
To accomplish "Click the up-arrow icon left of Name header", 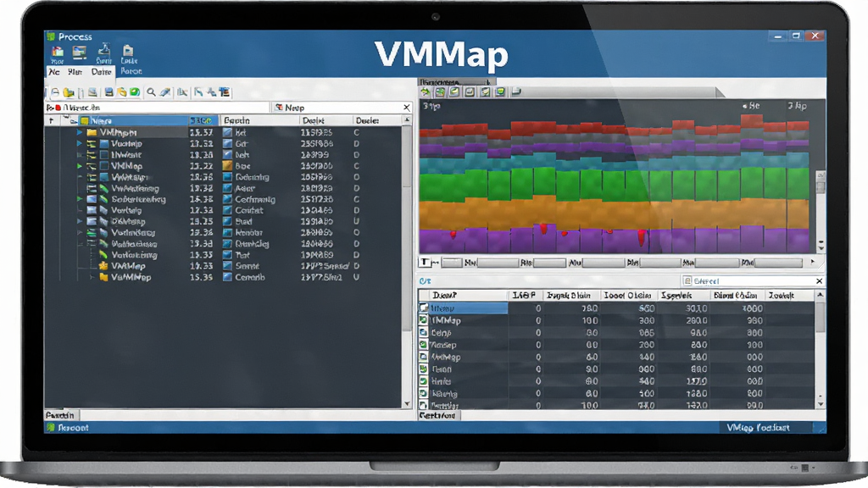I will (x=52, y=120).
